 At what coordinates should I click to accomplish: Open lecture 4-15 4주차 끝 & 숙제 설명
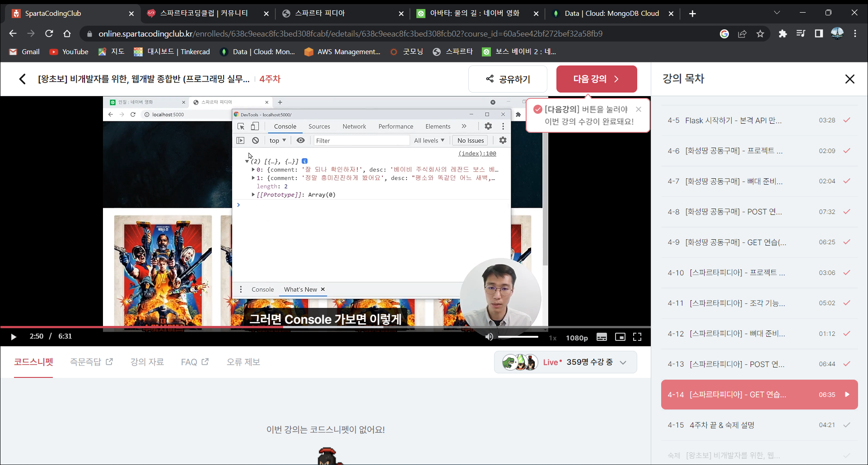pos(759,425)
